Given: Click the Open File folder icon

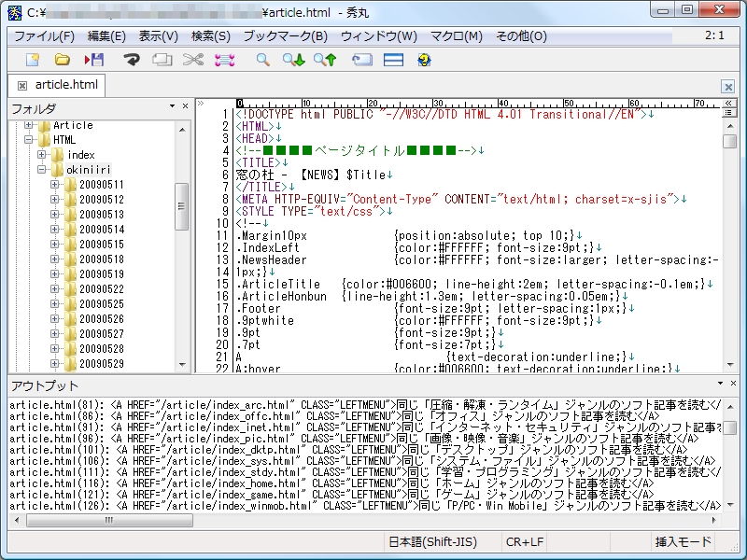Looking at the screenshot, I should (x=63, y=60).
